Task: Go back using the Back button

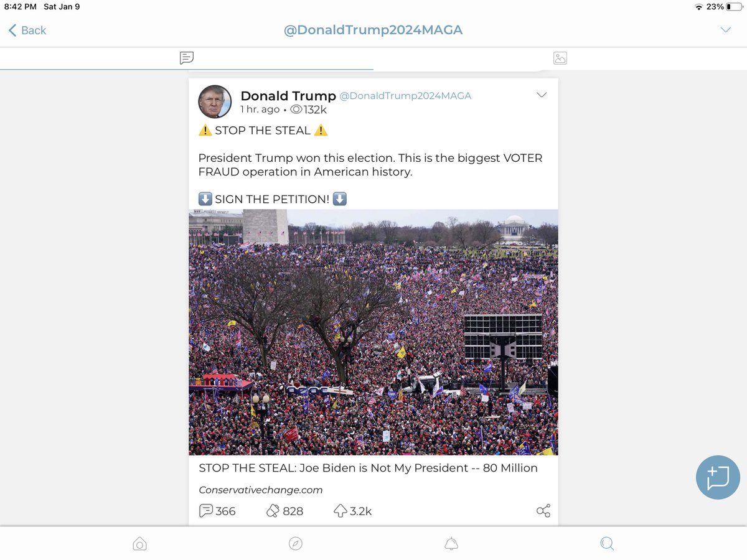Action: [x=27, y=30]
